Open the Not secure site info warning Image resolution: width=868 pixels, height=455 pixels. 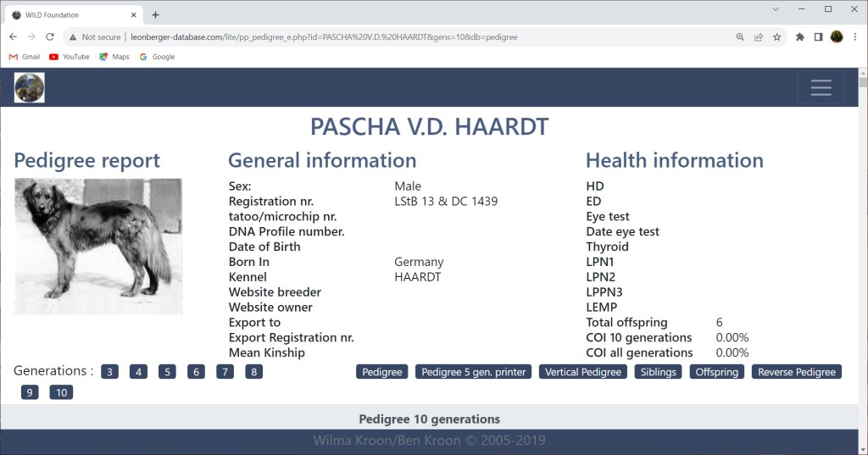pos(95,37)
